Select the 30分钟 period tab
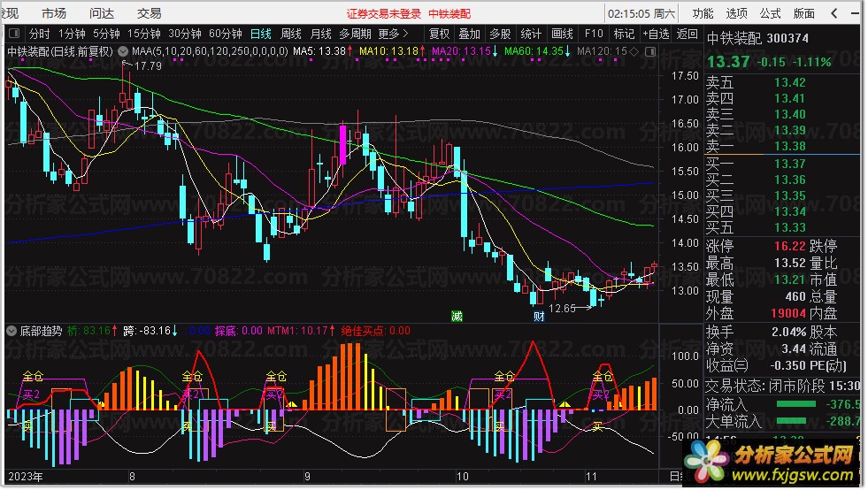This screenshot has height=490, width=868. tap(184, 34)
